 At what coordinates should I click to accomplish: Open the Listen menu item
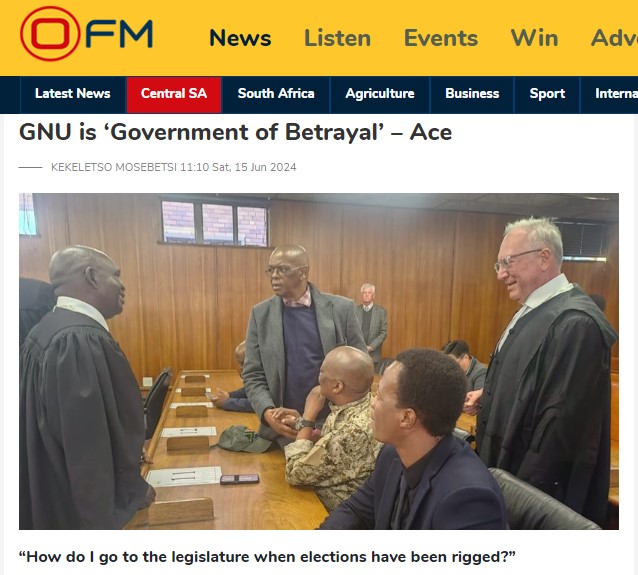[x=337, y=38]
